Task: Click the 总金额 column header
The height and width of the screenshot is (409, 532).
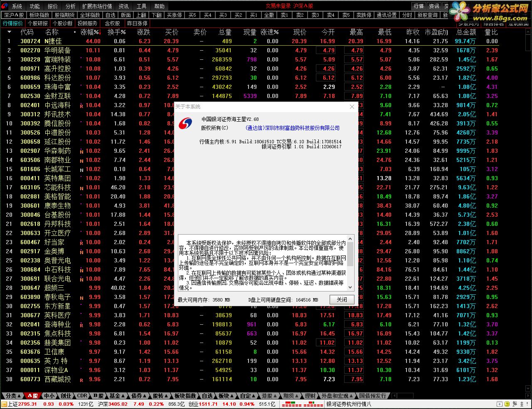Action: click(466, 32)
